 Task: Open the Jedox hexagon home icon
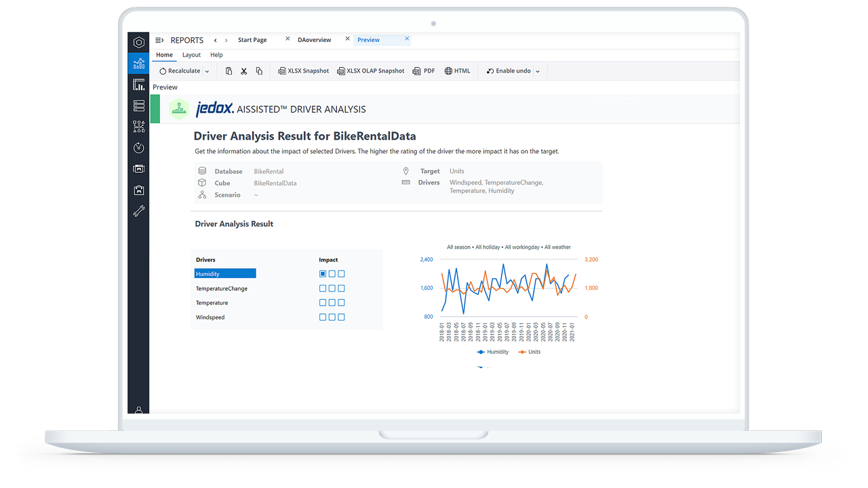click(139, 43)
